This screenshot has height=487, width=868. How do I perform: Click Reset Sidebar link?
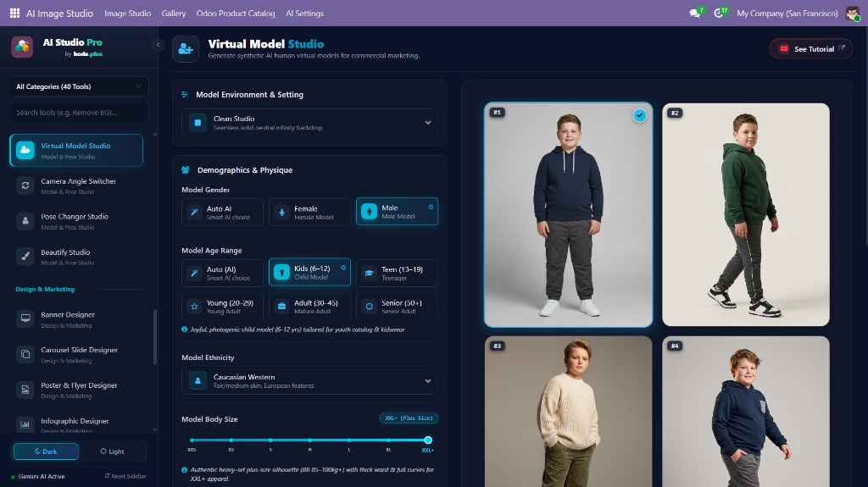point(125,476)
